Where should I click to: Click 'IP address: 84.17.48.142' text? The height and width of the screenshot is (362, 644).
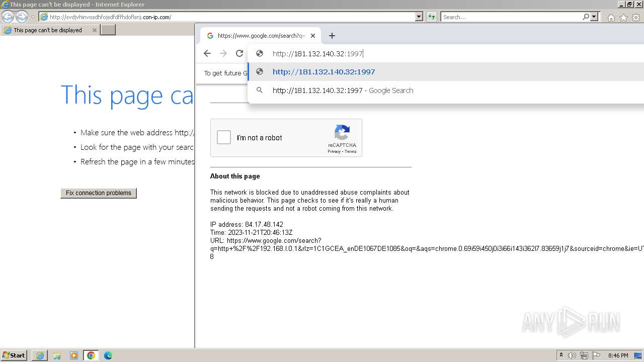[247, 225]
